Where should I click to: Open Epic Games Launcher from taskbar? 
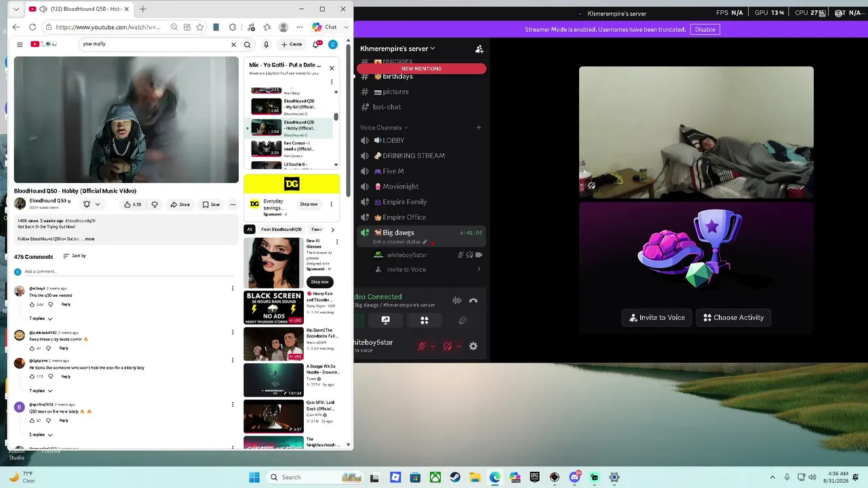coord(534,477)
